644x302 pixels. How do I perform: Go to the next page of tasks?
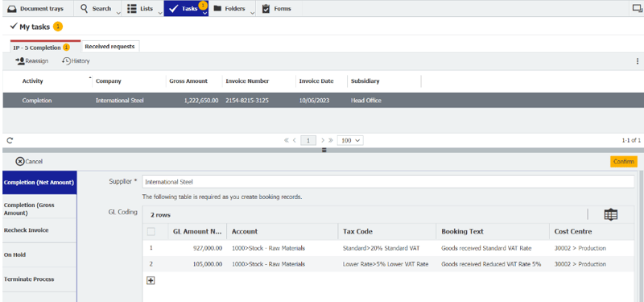click(323, 140)
